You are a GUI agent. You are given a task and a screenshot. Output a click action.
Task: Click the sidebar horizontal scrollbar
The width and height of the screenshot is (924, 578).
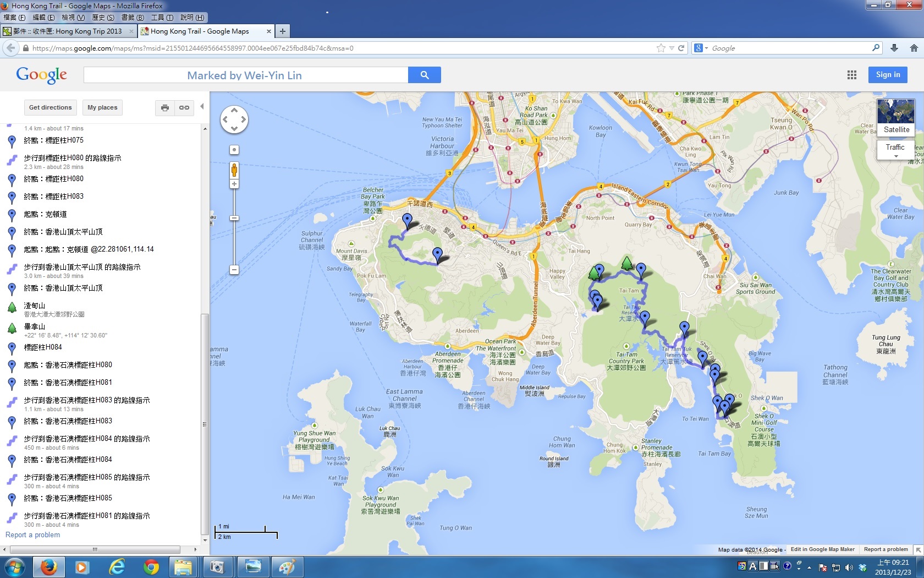click(x=95, y=549)
